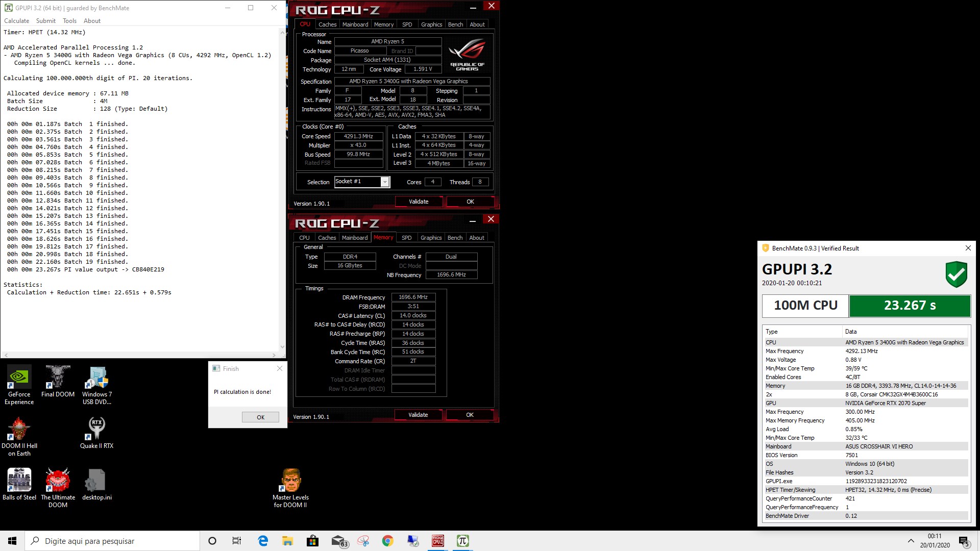Open Windows 7 USB DVD tool icon
The image size is (980, 551).
97,385
